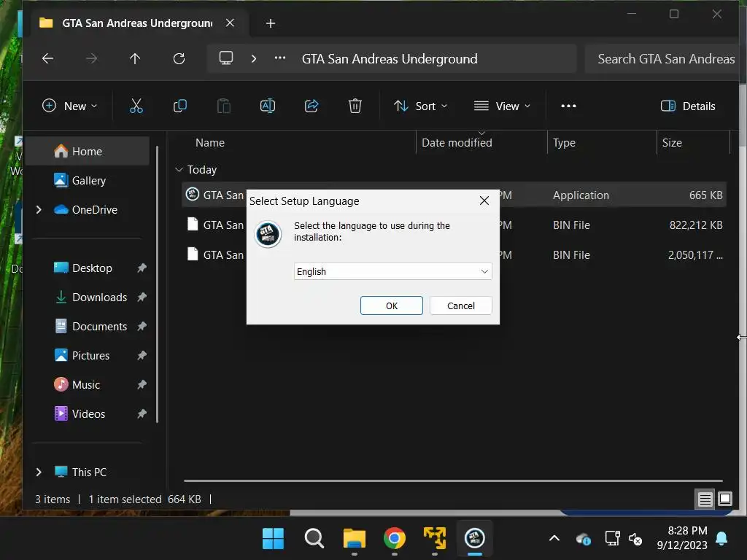This screenshot has height=560, width=747.
Task: Click the Rename icon in toolbar
Action: [x=268, y=106]
